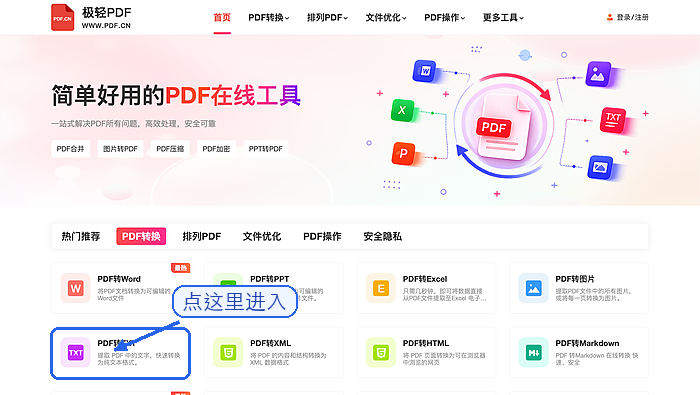This screenshot has height=395, width=700.
Task: Click the green Excel icon in banner
Action: pos(402,110)
